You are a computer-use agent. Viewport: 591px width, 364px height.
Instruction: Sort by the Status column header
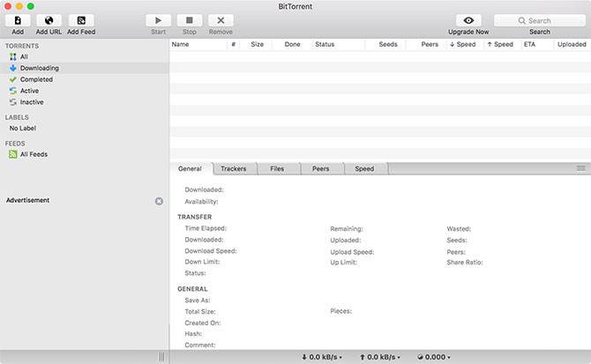click(339, 44)
